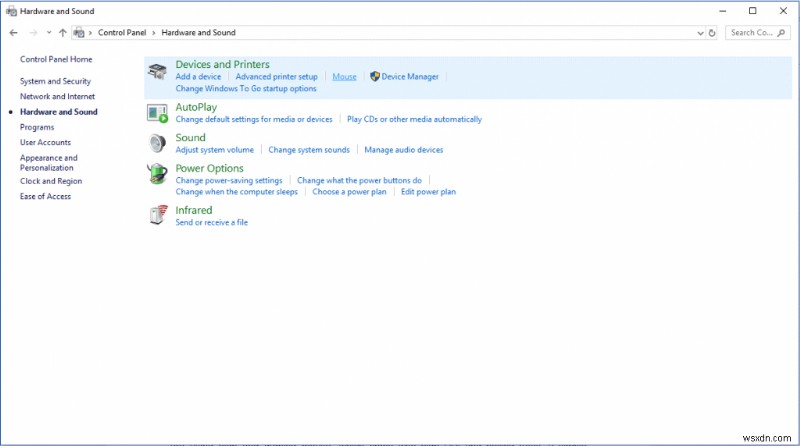The image size is (800, 446).
Task: Change default settings for media or devices
Action: 254,119
